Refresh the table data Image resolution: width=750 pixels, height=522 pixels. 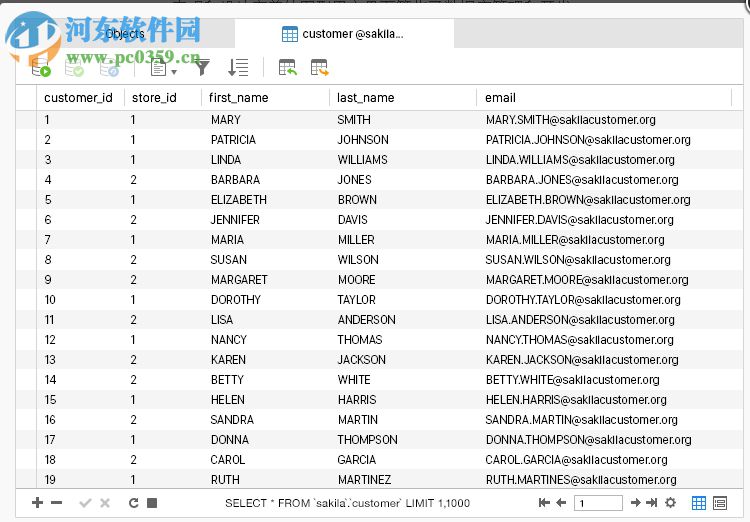click(133, 503)
